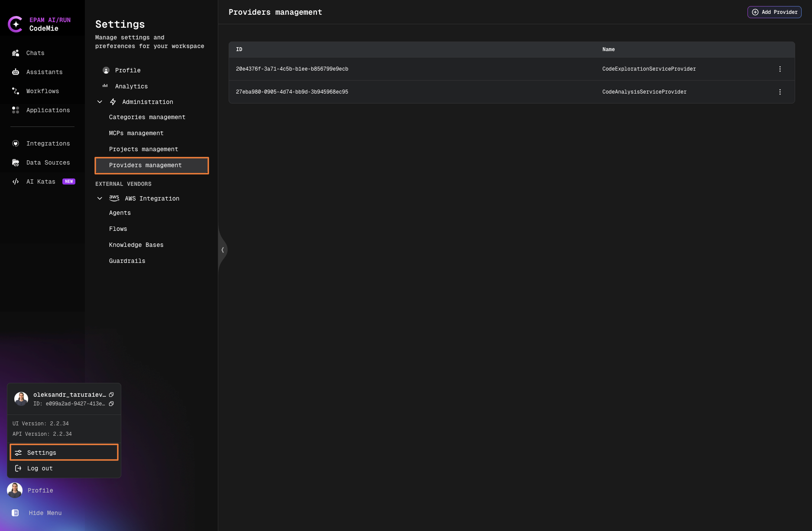Click the profile avatar at bottom left
Viewport: 812px width, 531px height.
coord(15,490)
